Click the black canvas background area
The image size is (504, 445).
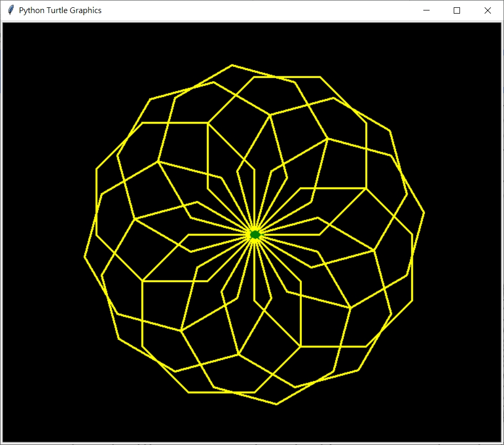52,366
